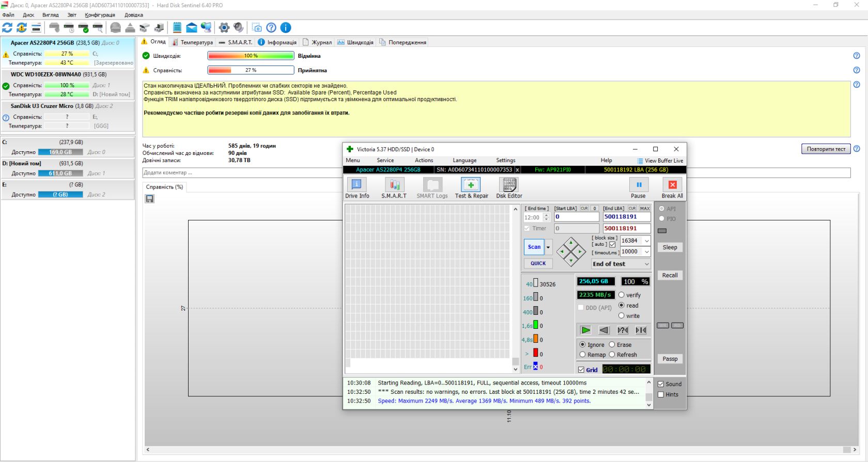Screen dimensions: 868x462
Task: Click the Sleep button in Victoria
Action: tap(670, 247)
